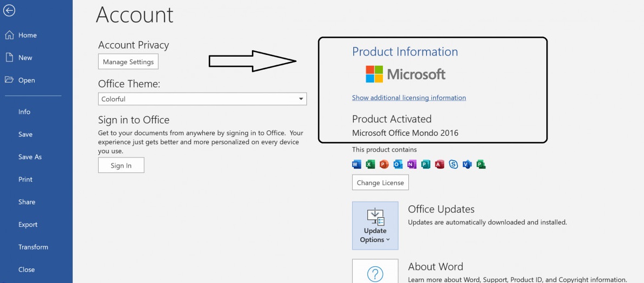Click the Microsoft Office Mondo 2016 text
The image size is (644, 283).
pos(406,133)
